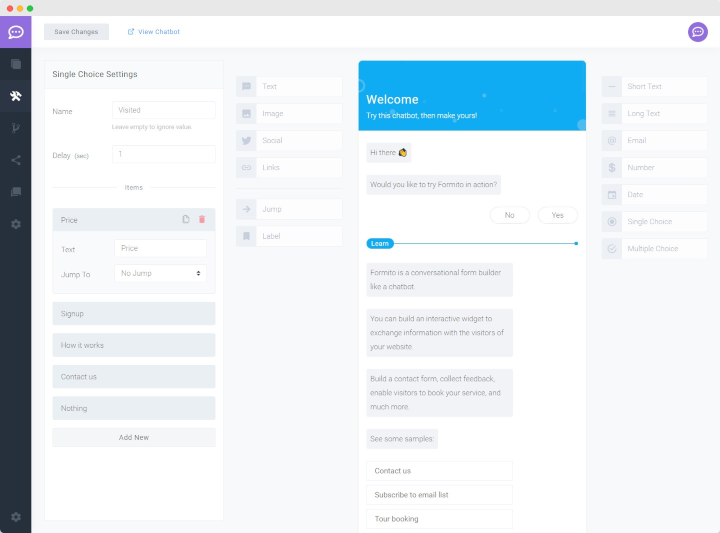The width and height of the screenshot is (720, 533).
Task: Add a Long Text field
Action: click(654, 113)
